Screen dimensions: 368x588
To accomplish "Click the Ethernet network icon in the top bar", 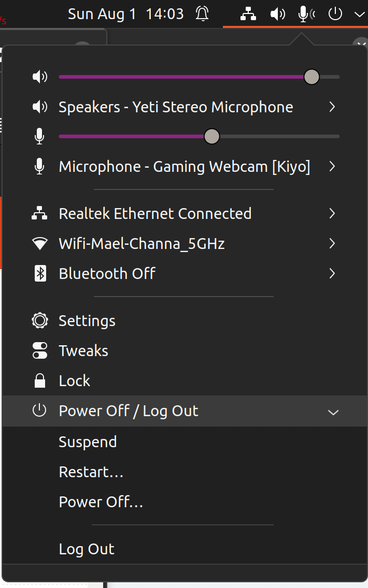I will 247,14.
